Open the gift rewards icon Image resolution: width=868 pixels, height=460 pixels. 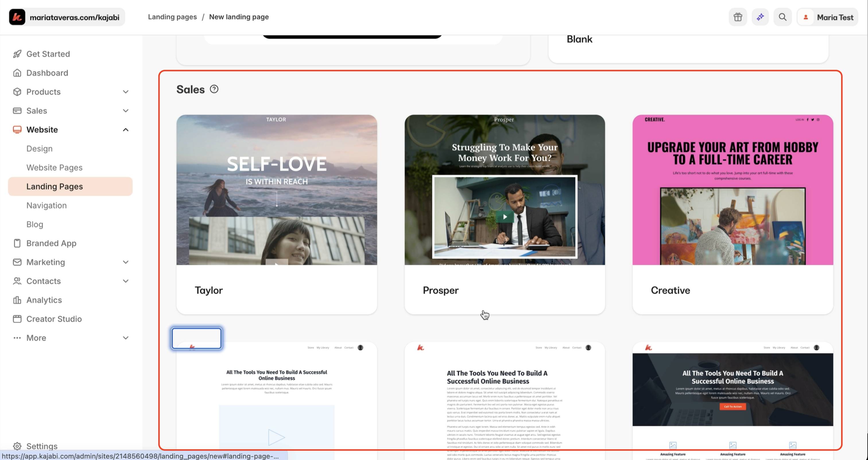[738, 17]
